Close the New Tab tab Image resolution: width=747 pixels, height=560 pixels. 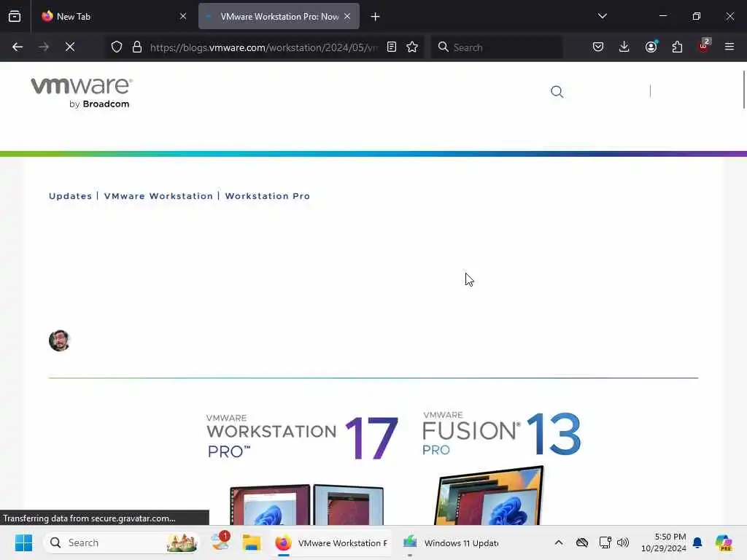(183, 17)
